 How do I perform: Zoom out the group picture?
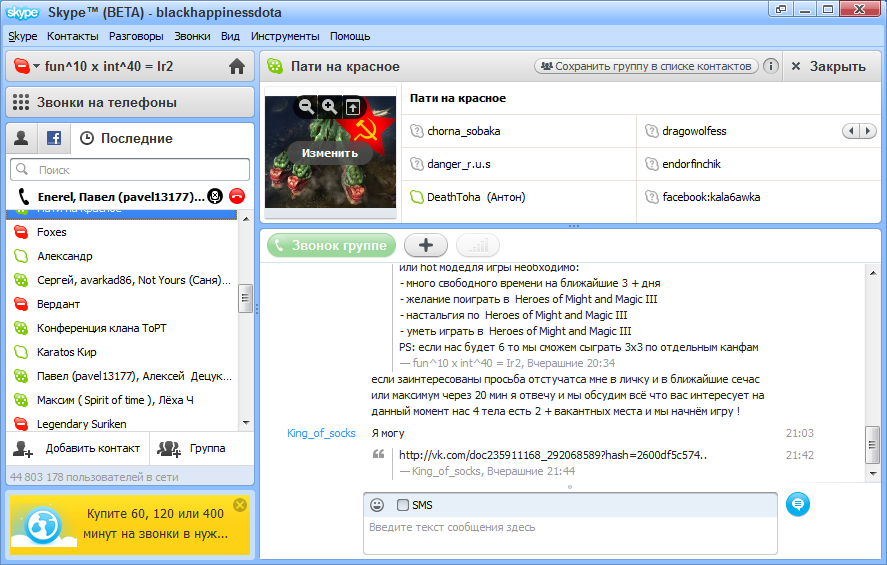[306, 106]
